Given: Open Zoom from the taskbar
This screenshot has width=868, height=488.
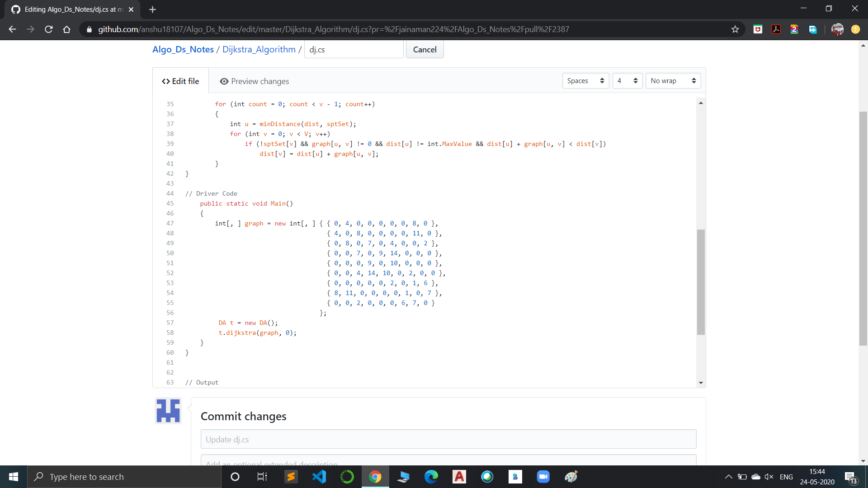Looking at the screenshot, I should [x=543, y=477].
